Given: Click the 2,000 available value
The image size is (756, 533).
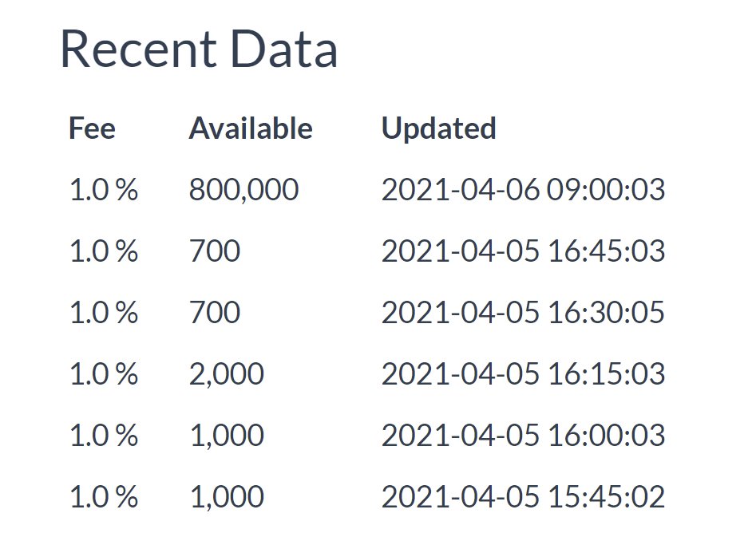Looking at the screenshot, I should [227, 374].
